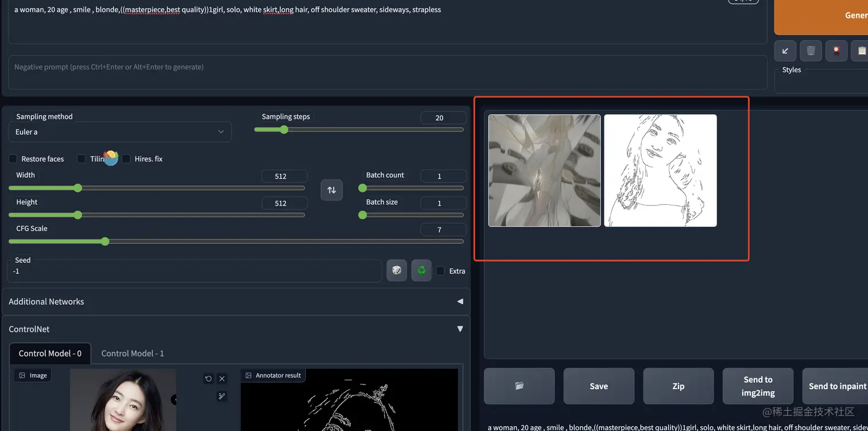Click the Height slider handle
This screenshot has width=868, height=431.
tap(78, 215)
